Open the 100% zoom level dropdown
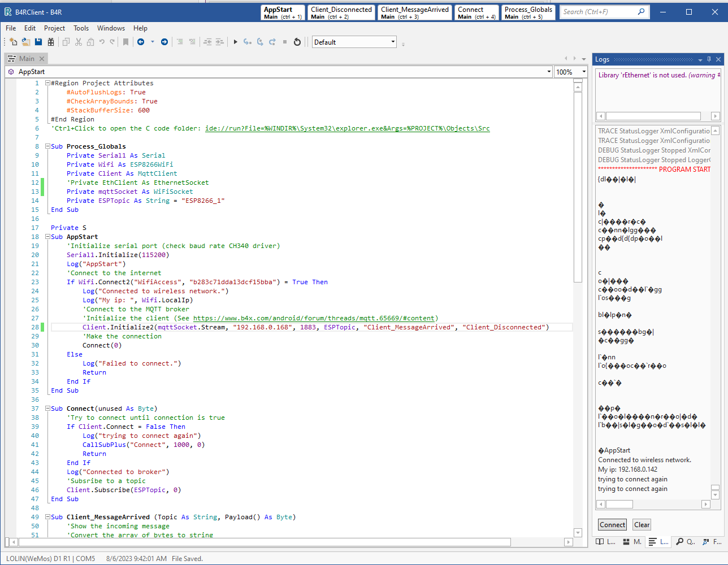 coord(584,72)
